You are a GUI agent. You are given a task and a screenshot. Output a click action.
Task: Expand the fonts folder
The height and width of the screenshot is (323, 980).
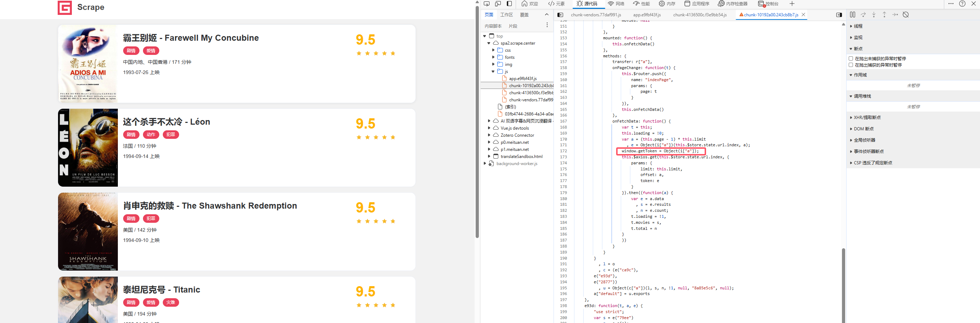(493, 57)
